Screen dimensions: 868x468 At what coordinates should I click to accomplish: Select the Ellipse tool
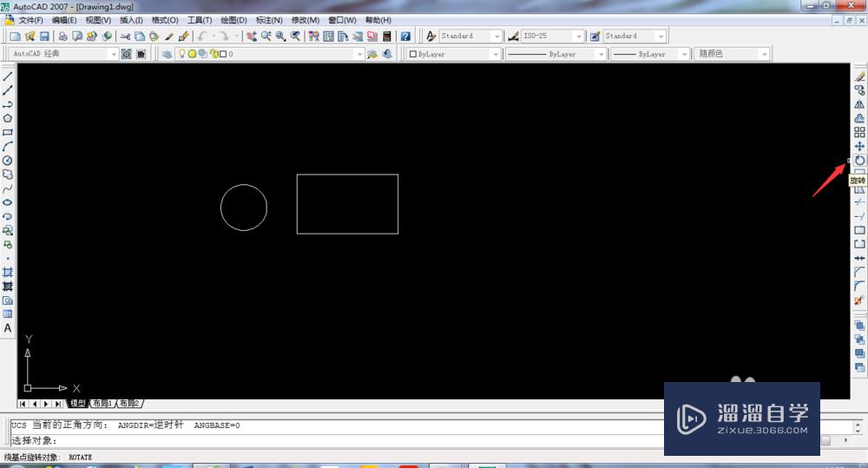(8, 202)
